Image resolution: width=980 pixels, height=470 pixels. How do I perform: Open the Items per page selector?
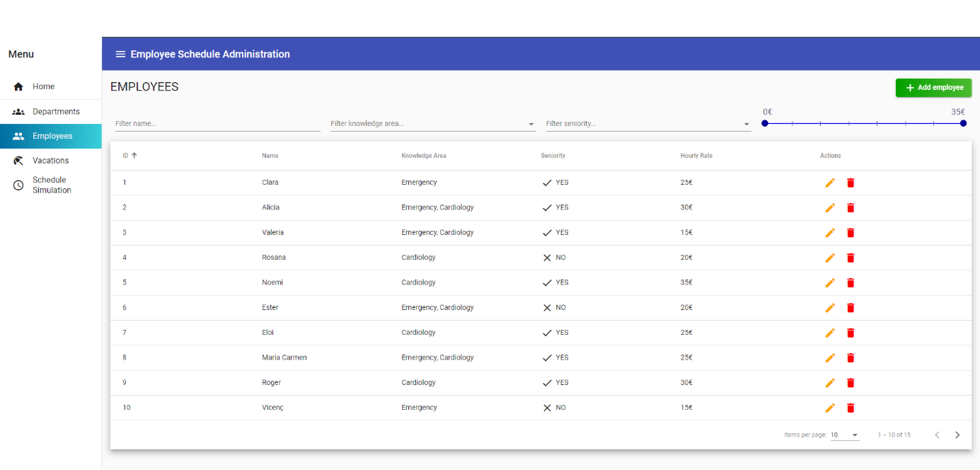point(845,435)
